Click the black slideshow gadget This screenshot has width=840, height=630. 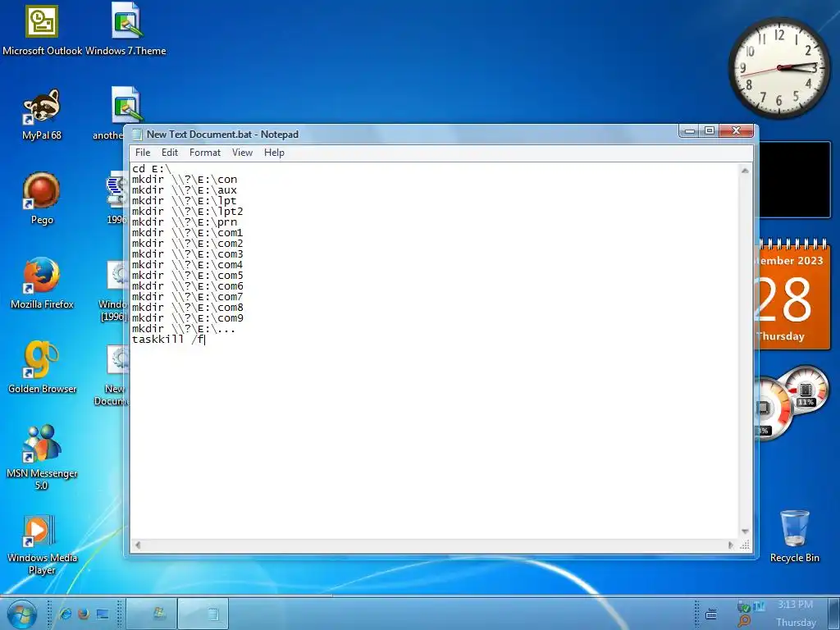click(795, 180)
